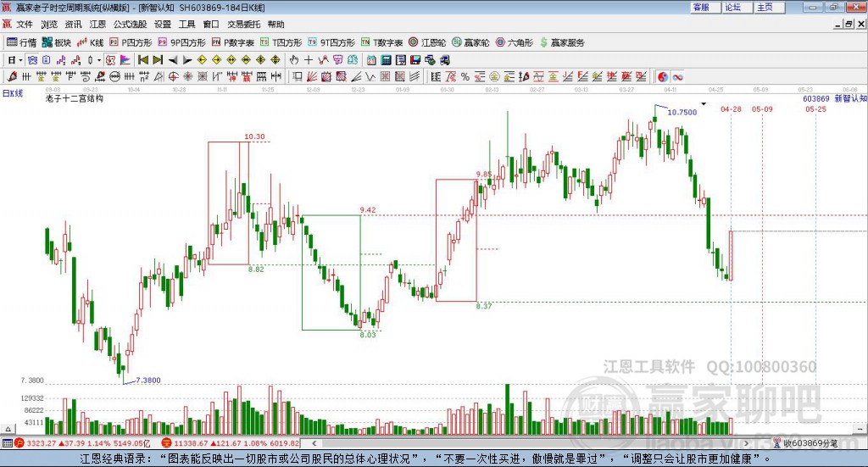This screenshot has height=467, width=868.
Task: Open the calendar icon in second toolbar
Action: tap(371, 60)
